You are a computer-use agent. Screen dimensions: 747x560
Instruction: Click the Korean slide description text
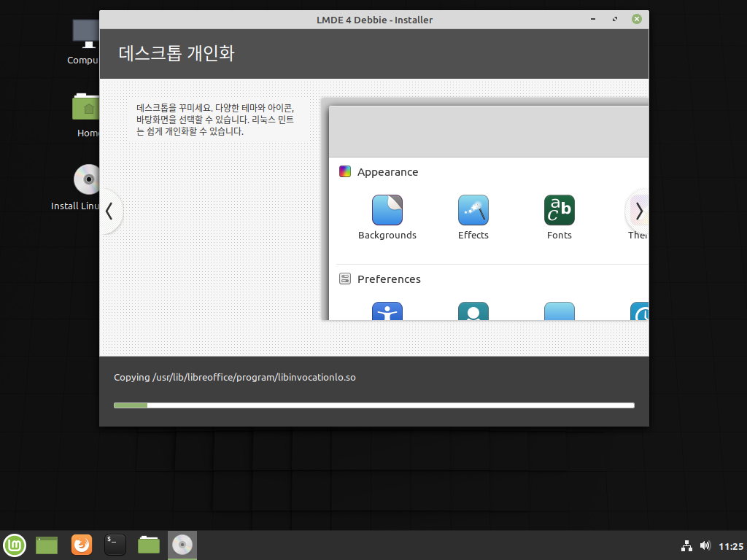[x=215, y=120]
